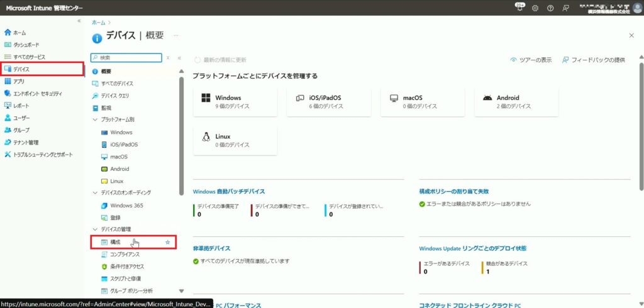The height and width of the screenshot is (308, 644).
Task: Open Windows 365 in device menu
Action: pyautogui.click(x=122, y=206)
